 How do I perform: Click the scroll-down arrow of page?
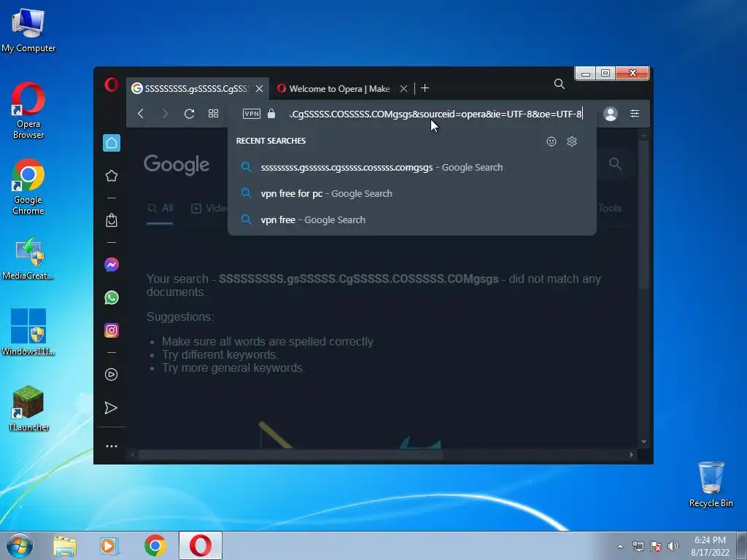[643, 442]
